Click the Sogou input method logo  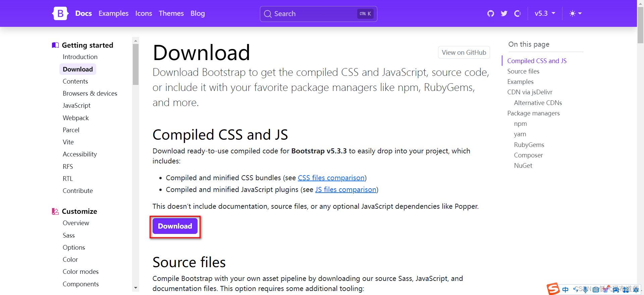pos(553,289)
